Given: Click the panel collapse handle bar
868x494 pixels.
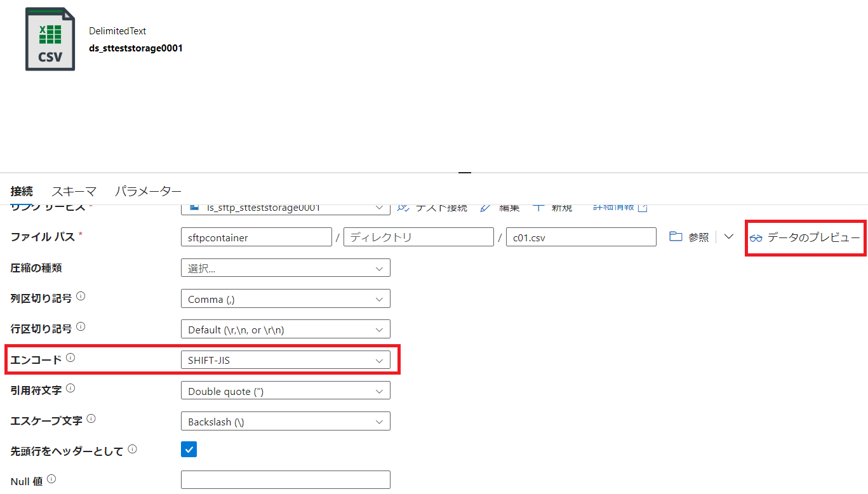Looking at the screenshot, I should (x=465, y=172).
